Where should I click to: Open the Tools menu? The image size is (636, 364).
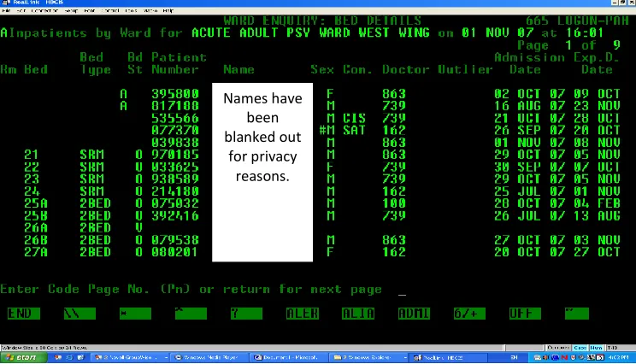click(131, 10)
